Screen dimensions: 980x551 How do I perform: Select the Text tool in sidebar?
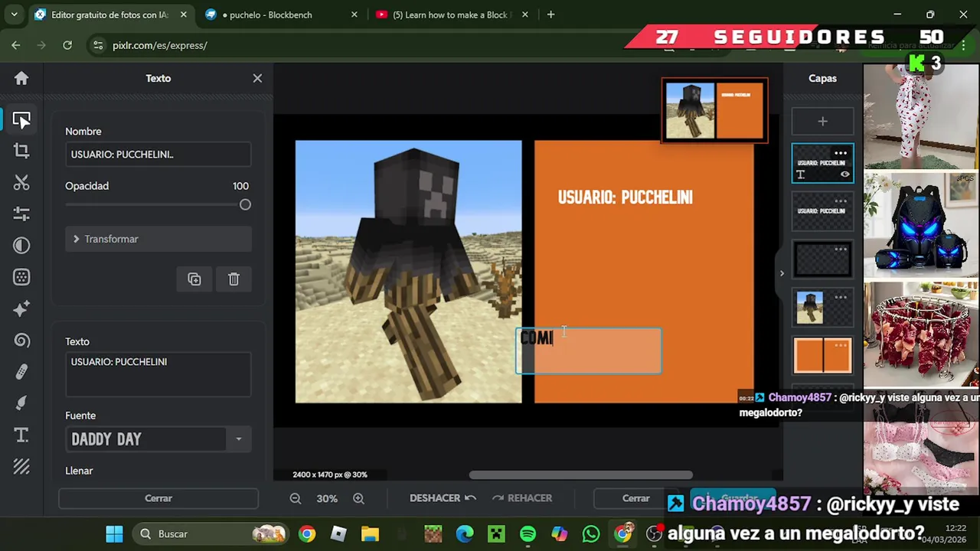[21, 435]
